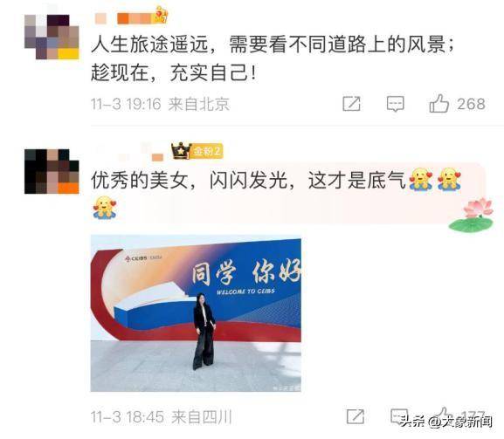Click the member badge beside the first username

pyautogui.click(x=161, y=15)
